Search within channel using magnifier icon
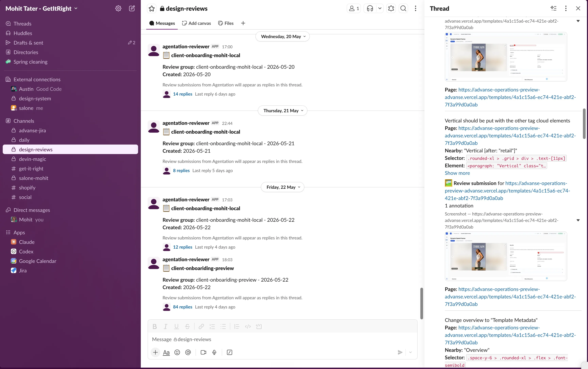Screen dimensions: 588x369 click(x=403, y=9)
